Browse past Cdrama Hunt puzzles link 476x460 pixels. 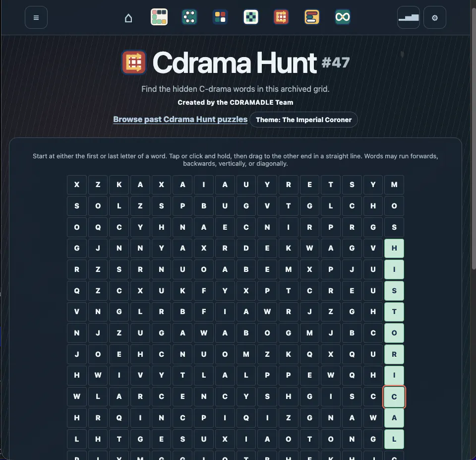(x=180, y=120)
